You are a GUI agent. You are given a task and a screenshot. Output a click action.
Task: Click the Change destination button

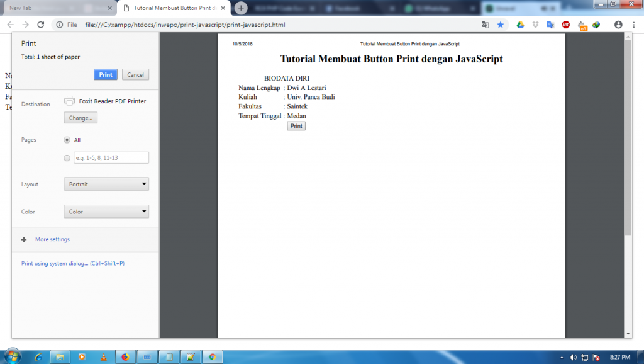point(80,118)
